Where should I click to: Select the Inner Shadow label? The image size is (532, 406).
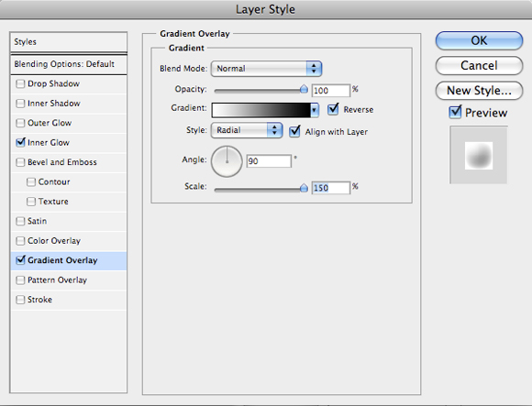53,104
